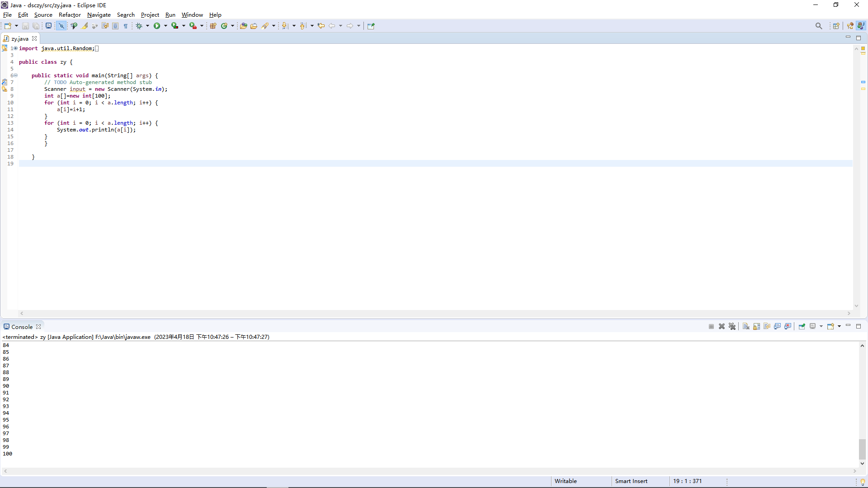Click the Smart Insert status field
Viewport: 868px width, 488px height.
[x=631, y=481]
